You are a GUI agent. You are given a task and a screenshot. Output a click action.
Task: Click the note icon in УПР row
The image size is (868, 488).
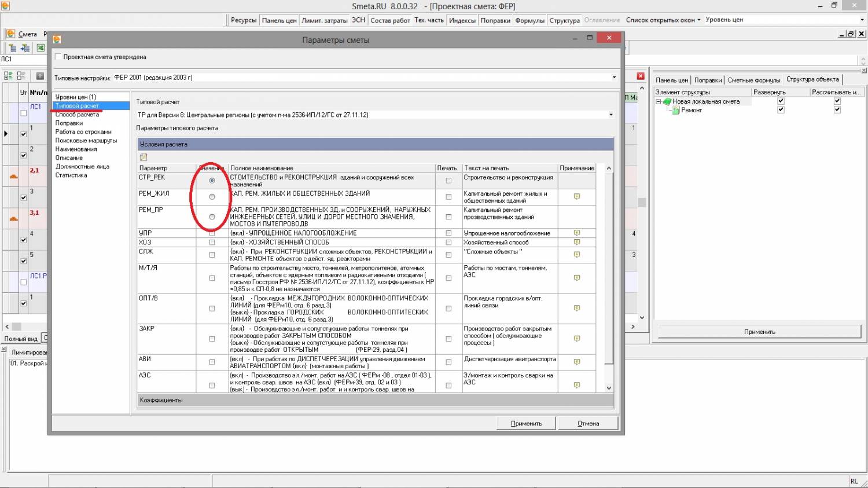coord(576,233)
